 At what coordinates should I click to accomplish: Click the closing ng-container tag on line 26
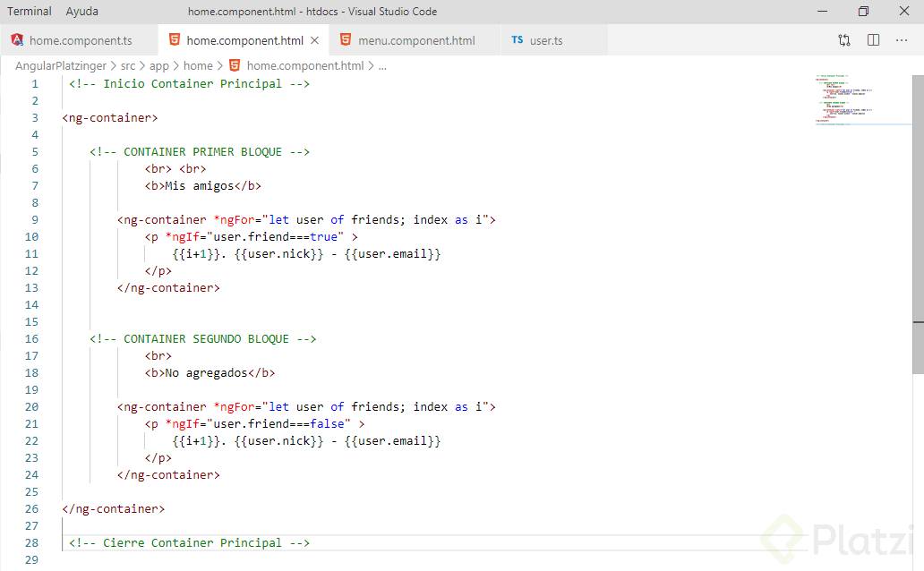point(113,508)
